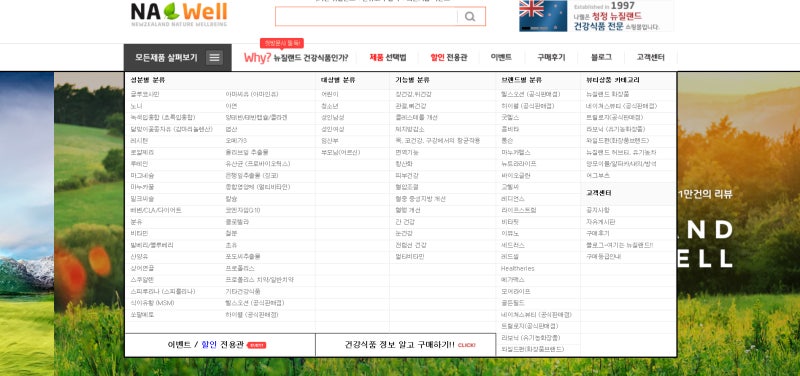The image size is (800, 376).
Task: Click the red badge beside 할인 전용관
Action: (257, 345)
